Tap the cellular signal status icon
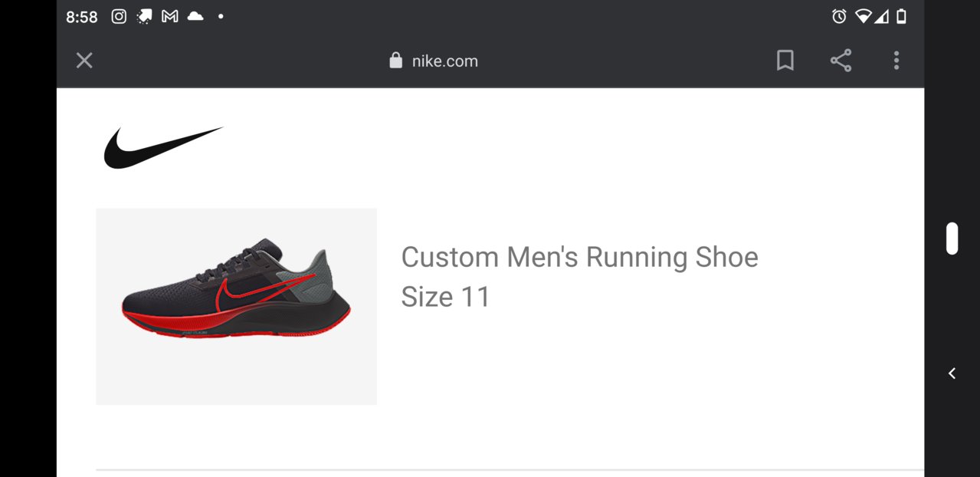 point(881,16)
